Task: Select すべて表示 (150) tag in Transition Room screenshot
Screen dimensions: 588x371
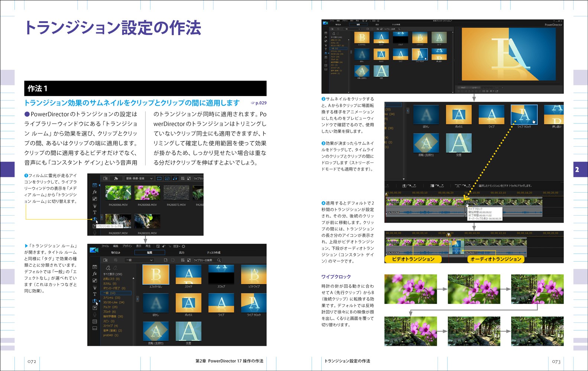Action: pos(113,274)
